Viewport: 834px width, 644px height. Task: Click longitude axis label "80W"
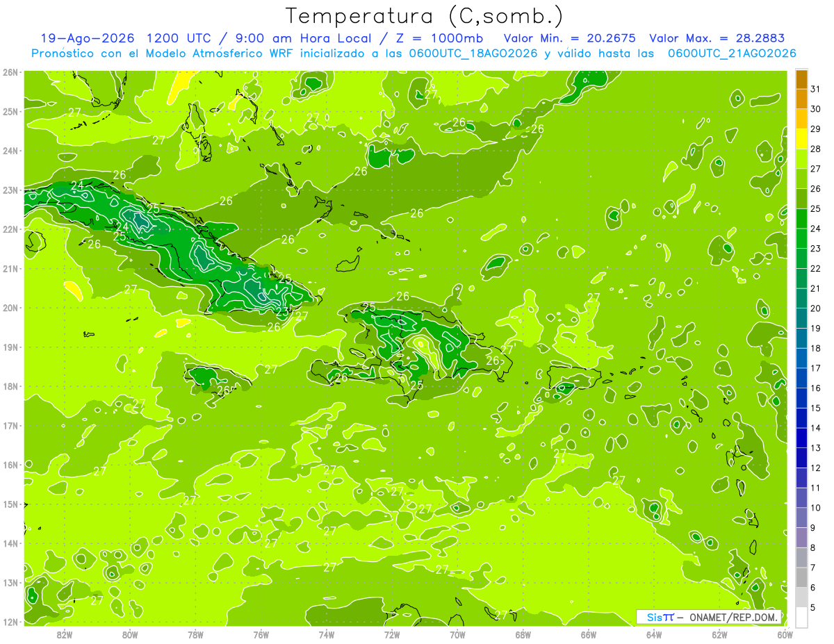pos(130,635)
